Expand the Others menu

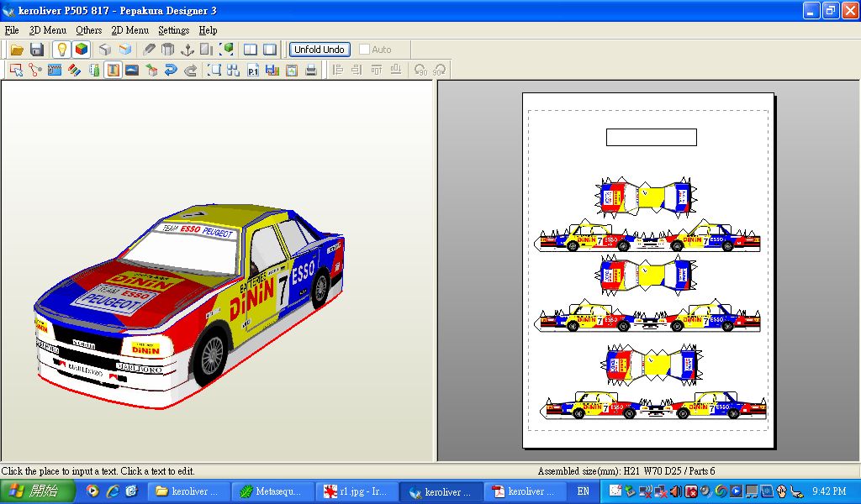tap(88, 30)
